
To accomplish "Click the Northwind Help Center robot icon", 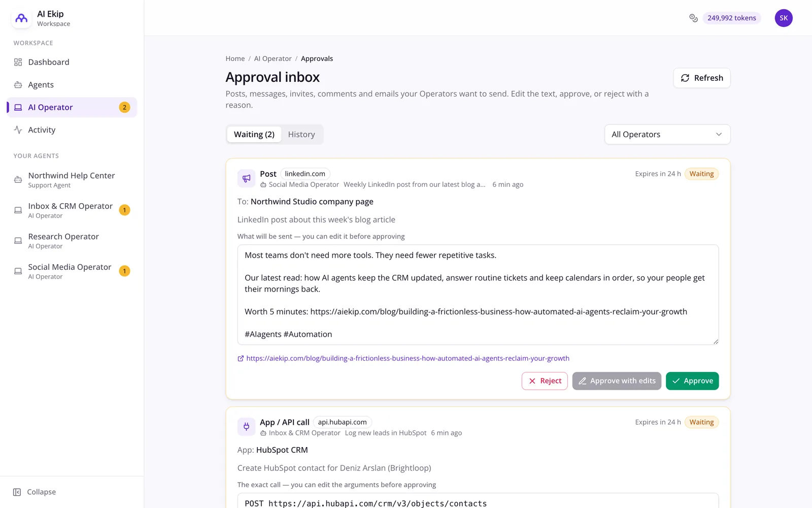I will pyautogui.click(x=18, y=179).
